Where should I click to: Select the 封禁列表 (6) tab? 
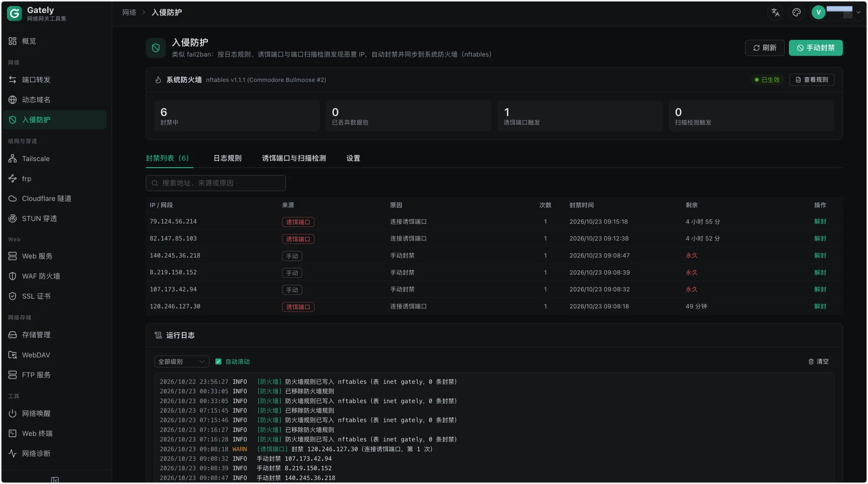point(168,158)
